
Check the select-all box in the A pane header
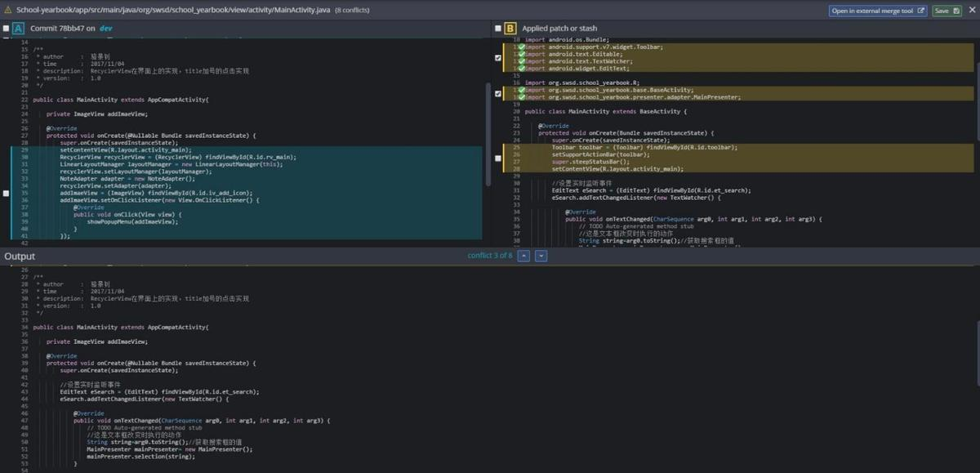click(x=6, y=27)
